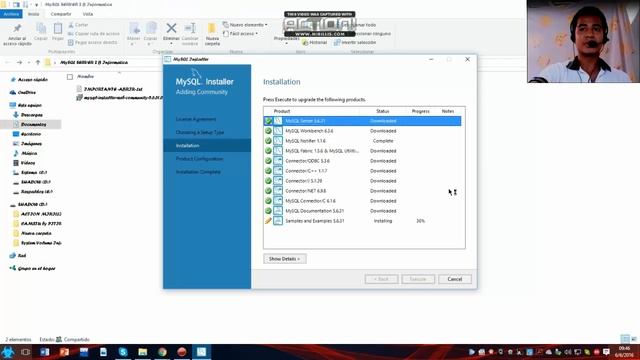Image resolution: width=640 pixels, height=360 pixels.
Task: Select Choosing a Setup Type step
Action: click(x=200, y=132)
